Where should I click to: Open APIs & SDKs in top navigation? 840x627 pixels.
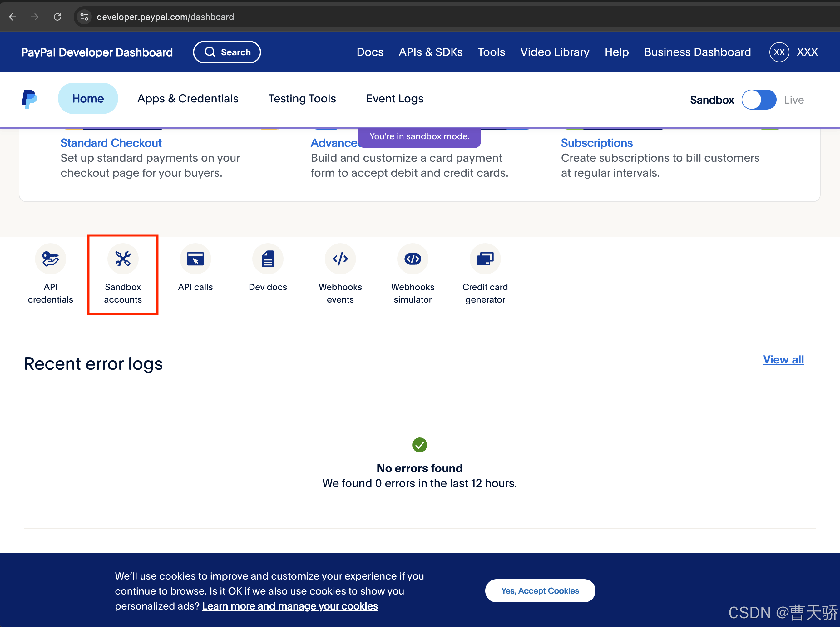(x=430, y=52)
